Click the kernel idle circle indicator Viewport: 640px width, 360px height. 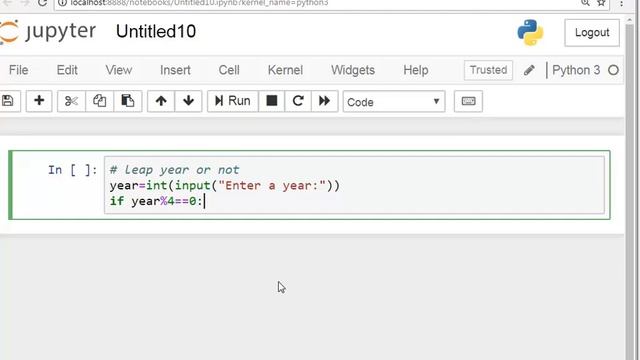(x=613, y=71)
